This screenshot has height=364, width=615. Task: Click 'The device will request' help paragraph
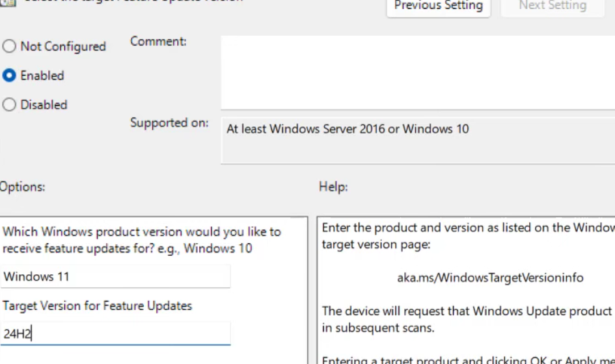(x=468, y=320)
